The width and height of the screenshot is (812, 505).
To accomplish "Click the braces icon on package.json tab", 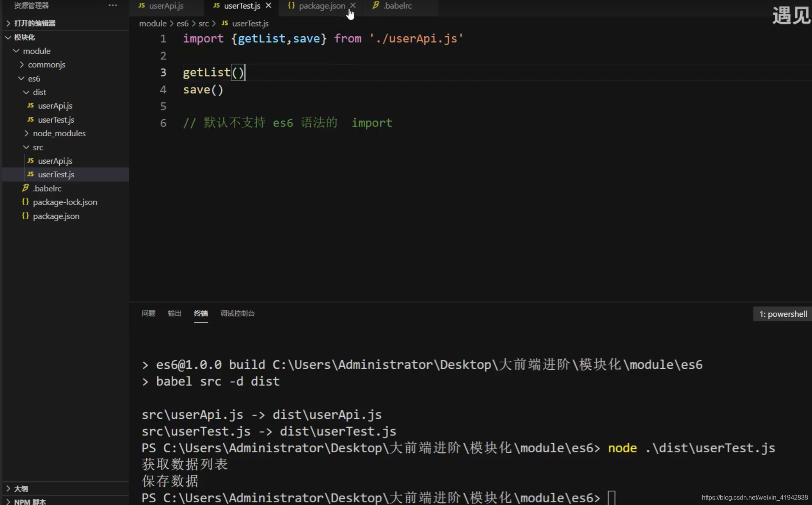I will (x=291, y=5).
